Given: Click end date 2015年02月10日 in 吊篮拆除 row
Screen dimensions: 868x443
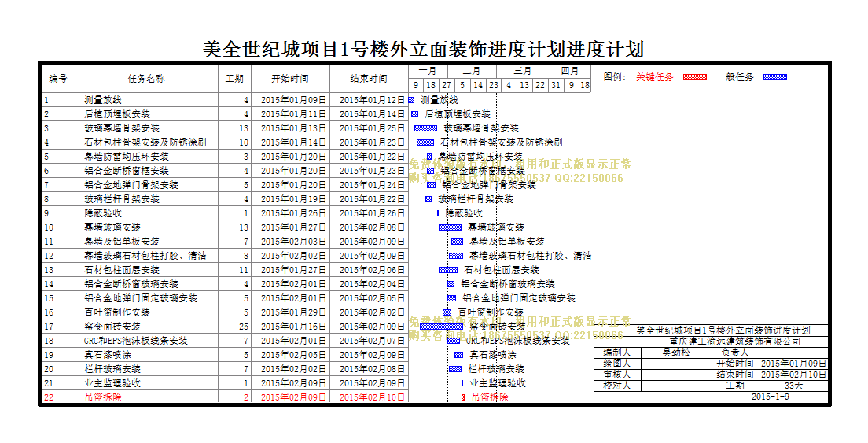Looking at the screenshot, I should [372, 397].
